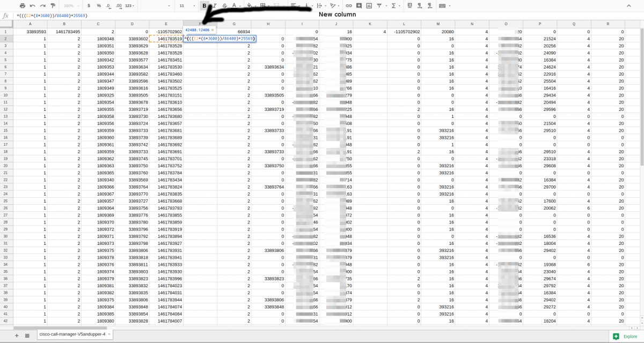The height and width of the screenshot is (343, 644).
Task: Click the Insert comment icon
Action: pyautogui.click(x=359, y=5)
